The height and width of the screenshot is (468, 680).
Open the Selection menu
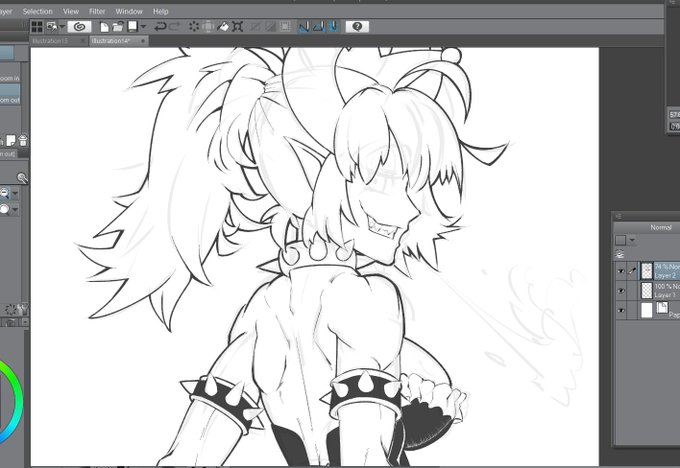click(37, 11)
